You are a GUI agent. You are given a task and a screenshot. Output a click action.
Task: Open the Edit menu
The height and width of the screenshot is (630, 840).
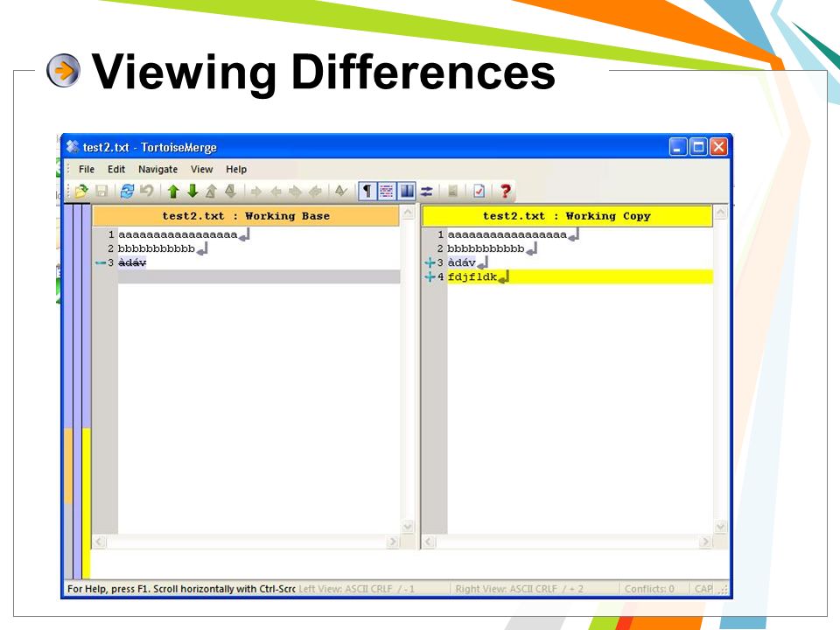coord(116,169)
